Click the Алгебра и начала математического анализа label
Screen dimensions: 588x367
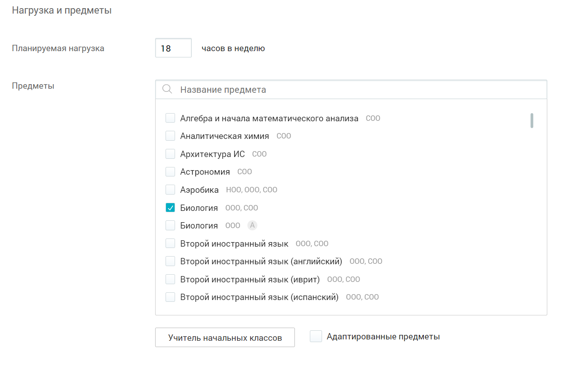pos(269,118)
